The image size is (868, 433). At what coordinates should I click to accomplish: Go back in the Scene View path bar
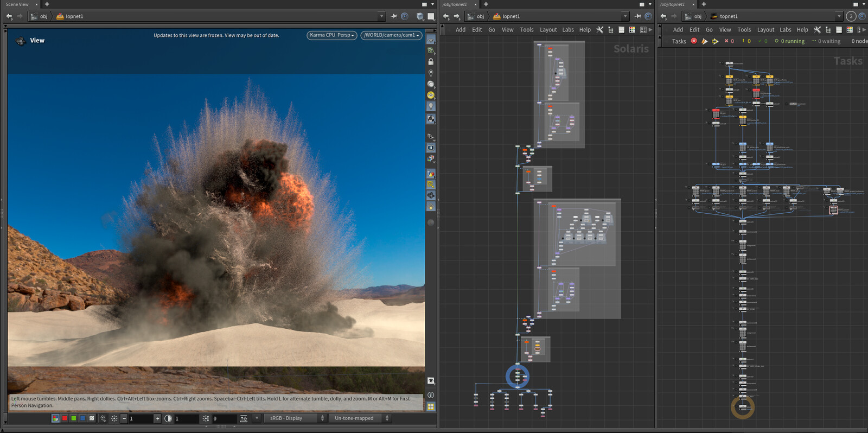[x=9, y=16]
